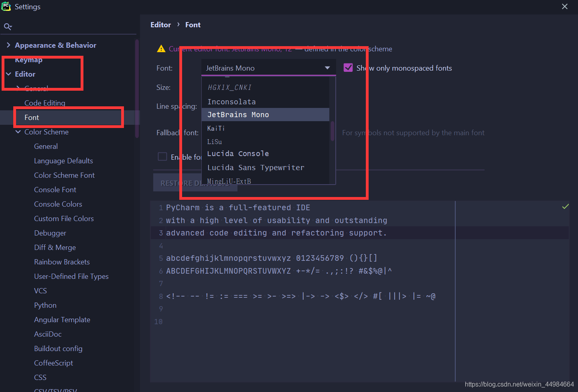Click Font in the breadcrumb
578x392 pixels.
tap(193, 25)
